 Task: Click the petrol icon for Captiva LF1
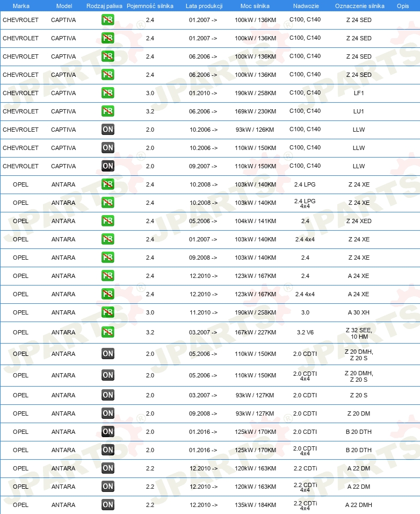click(x=108, y=93)
